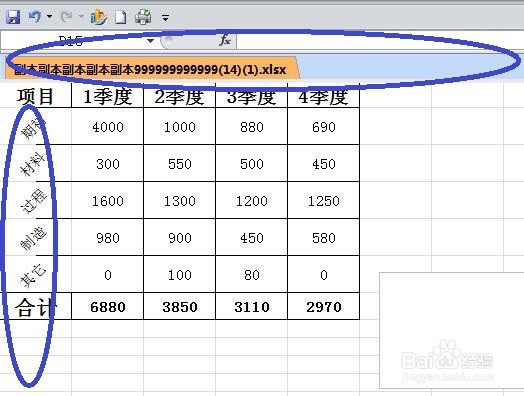524x396 pixels.
Task: Select the total cell 3110
Action: [x=252, y=306]
